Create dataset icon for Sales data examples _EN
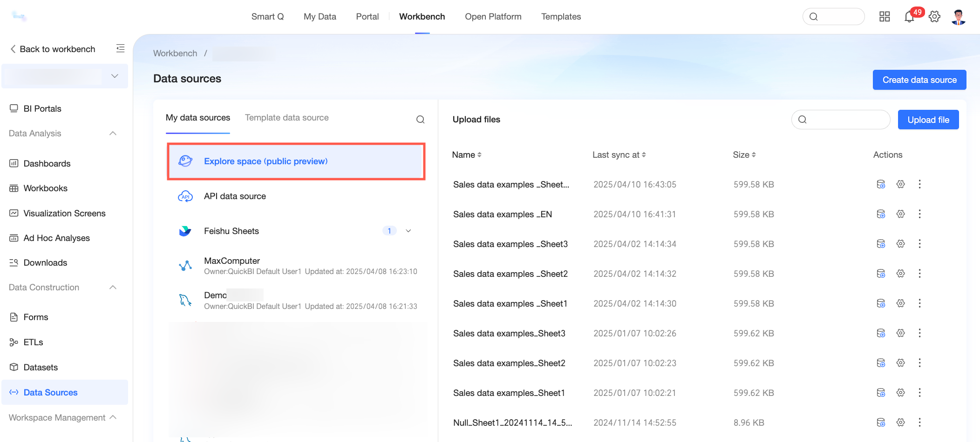The image size is (980, 442). [881, 214]
